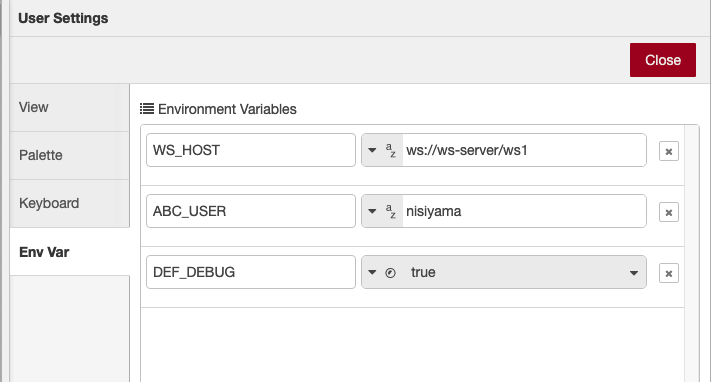Click the string type icon for WS_HOST
The image size is (711, 382).
(x=390, y=150)
